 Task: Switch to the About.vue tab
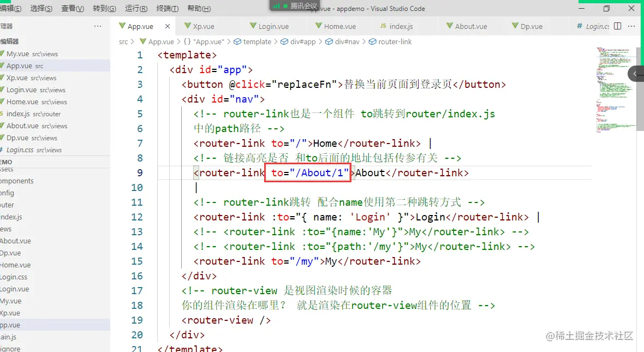click(x=469, y=26)
